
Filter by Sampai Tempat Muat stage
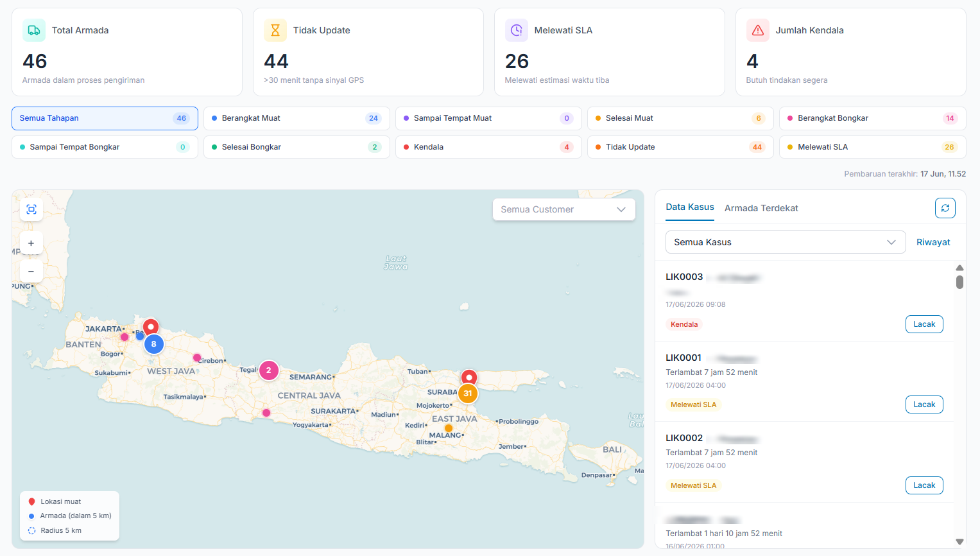[x=488, y=118]
